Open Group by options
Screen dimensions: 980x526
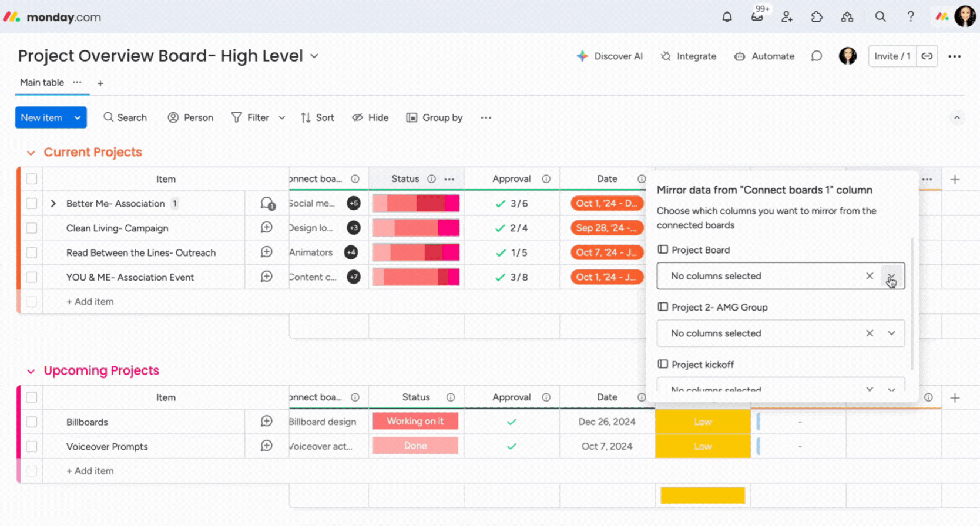click(434, 117)
